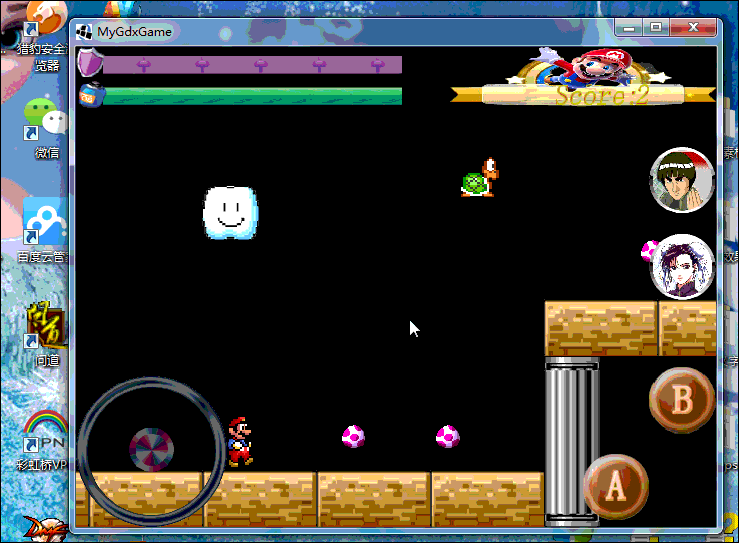Click the green-shelled Koopa turtle enemy
The width and height of the screenshot is (739, 543).
click(x=479, y=179)
